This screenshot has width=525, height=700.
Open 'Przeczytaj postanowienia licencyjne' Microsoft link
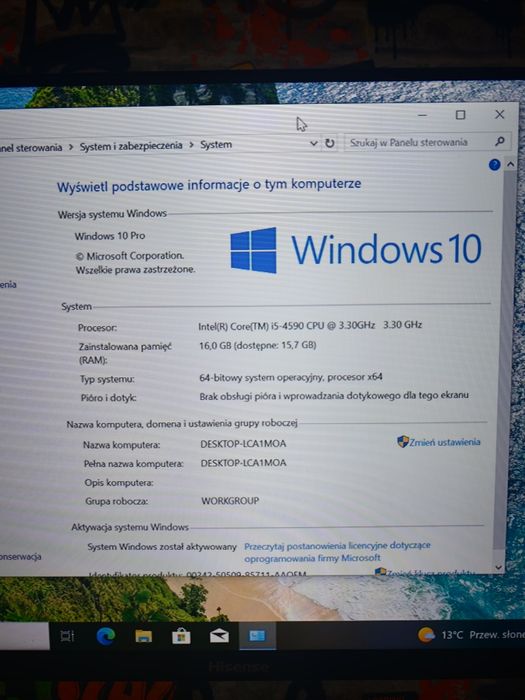coord(337,552)
